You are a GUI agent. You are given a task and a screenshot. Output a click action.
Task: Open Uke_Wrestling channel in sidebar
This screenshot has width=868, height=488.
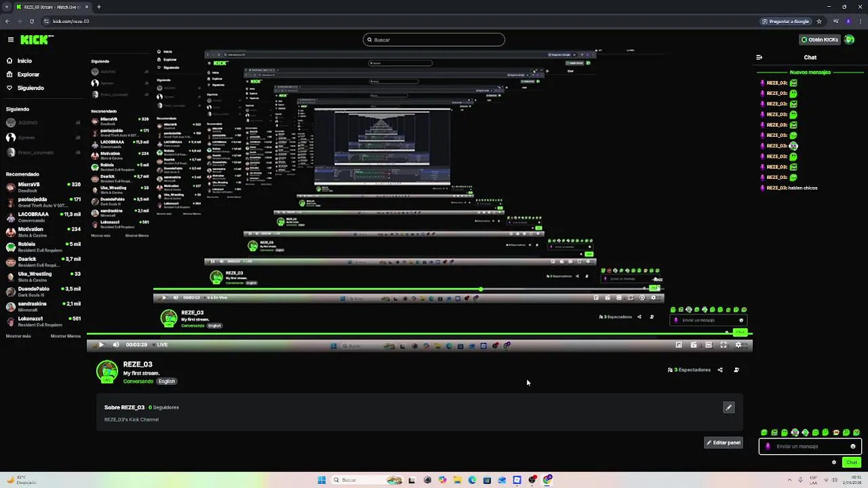[43, 276]
